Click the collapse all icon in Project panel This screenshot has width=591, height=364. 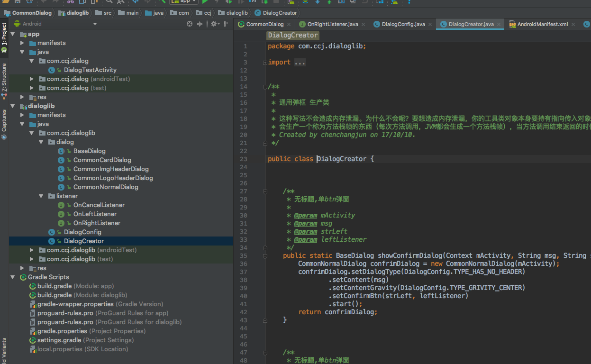pyautogui.click(x=200, y=24)
